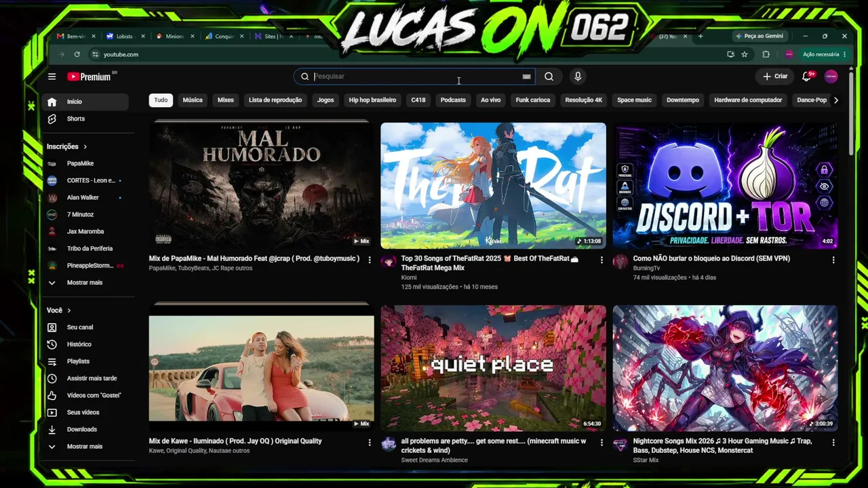Open the PineappleStorm channel subscription

(86, 266)
